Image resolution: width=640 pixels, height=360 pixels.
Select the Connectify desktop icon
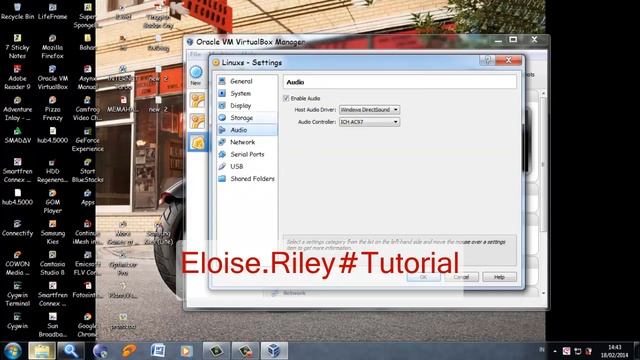[x=17, y=229]
